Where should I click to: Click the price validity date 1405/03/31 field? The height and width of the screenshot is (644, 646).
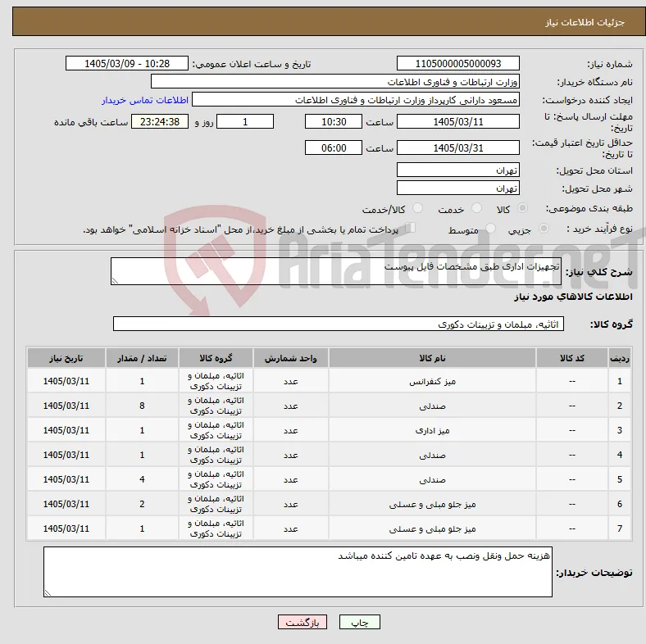click(458, 147)
